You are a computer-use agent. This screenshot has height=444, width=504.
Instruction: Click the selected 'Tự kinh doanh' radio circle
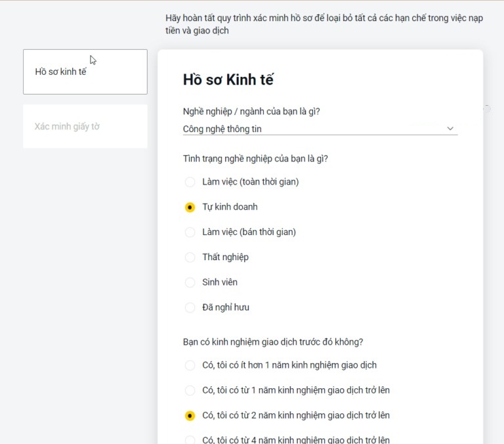[190, 207]
